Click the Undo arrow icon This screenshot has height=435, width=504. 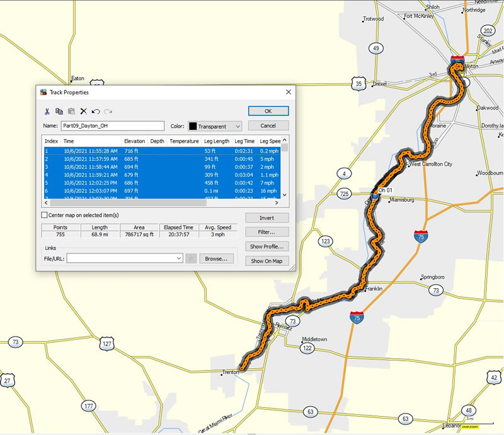coord(96,112)
